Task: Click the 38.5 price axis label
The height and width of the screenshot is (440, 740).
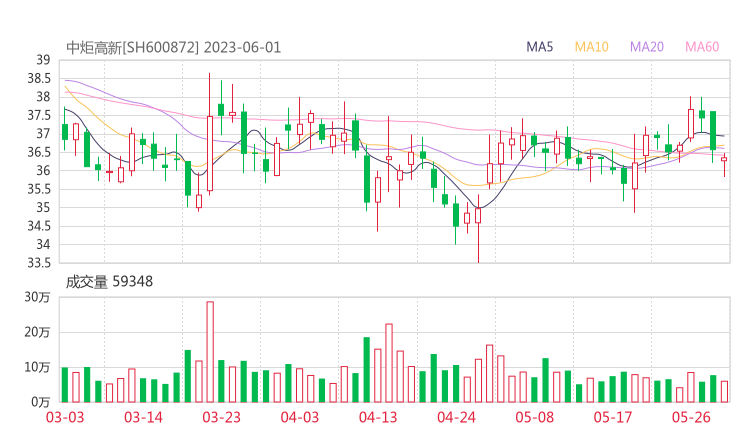Action: 39,78
